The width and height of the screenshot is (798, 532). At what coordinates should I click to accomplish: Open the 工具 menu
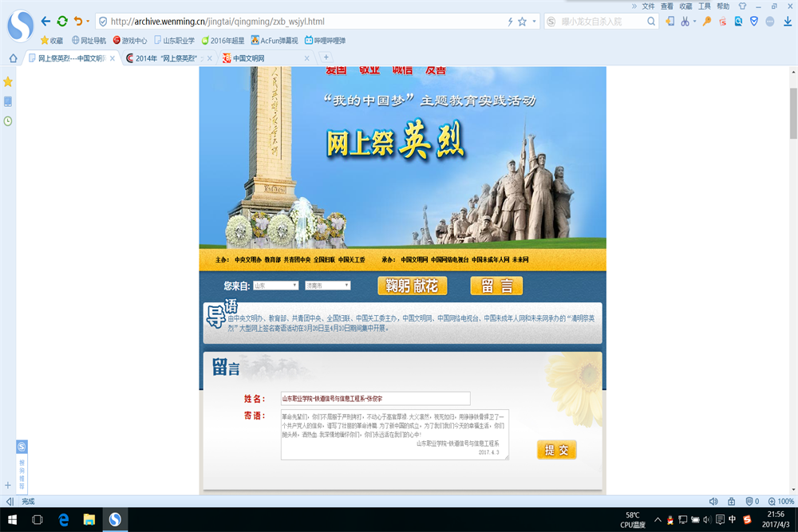tap(705, 6)
